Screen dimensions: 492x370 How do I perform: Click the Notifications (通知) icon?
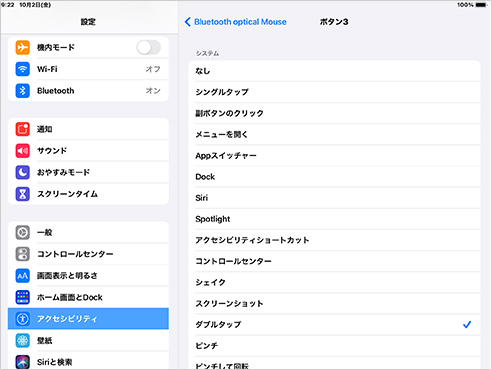[x=23, y=129]
